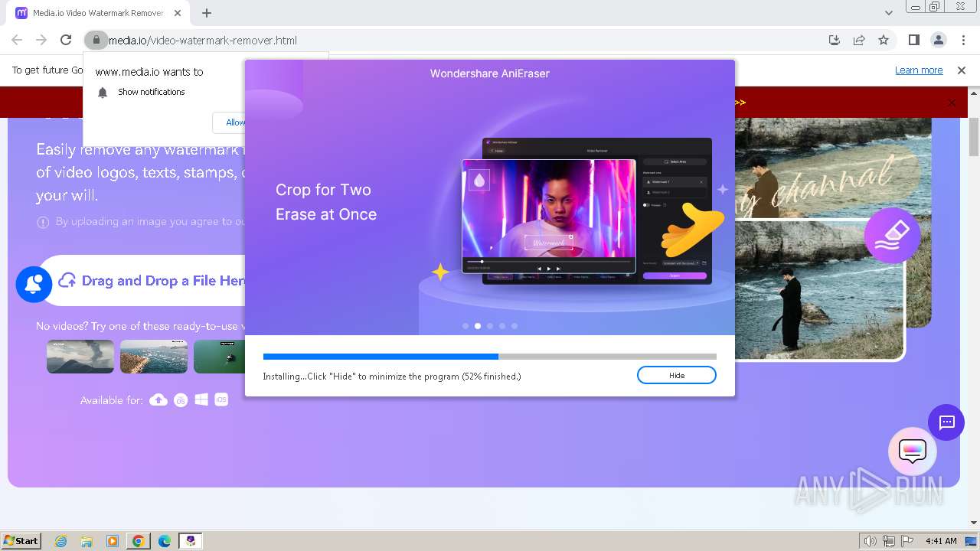The width and height of the screenshot is (980, 551).
Task: Click the blue bell subscribe icon
Action: pos(34,284)
